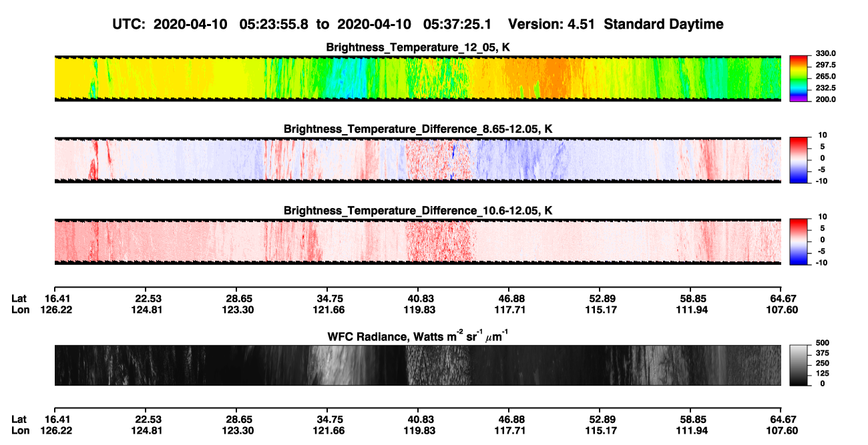The height and width of the screenshot is (445, 868).
Task: Click longitude 121.66 under the WFC Radiance plot
Action: pos(329,430)
